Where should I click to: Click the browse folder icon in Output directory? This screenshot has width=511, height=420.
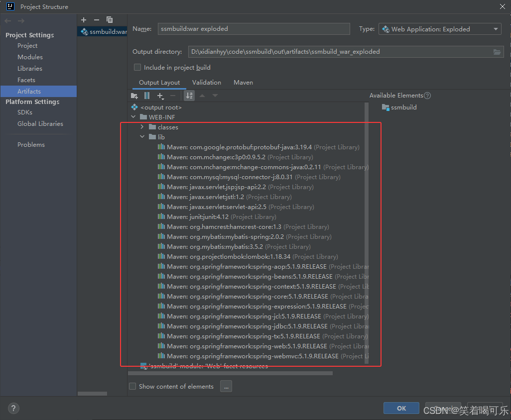click(497, 52)
